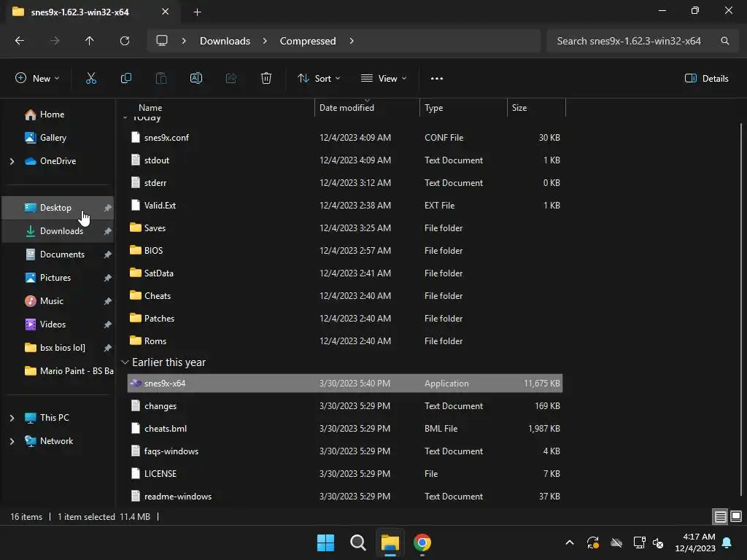
Task: Click the taskbar clock and date
Action: [x=695, y=542]
